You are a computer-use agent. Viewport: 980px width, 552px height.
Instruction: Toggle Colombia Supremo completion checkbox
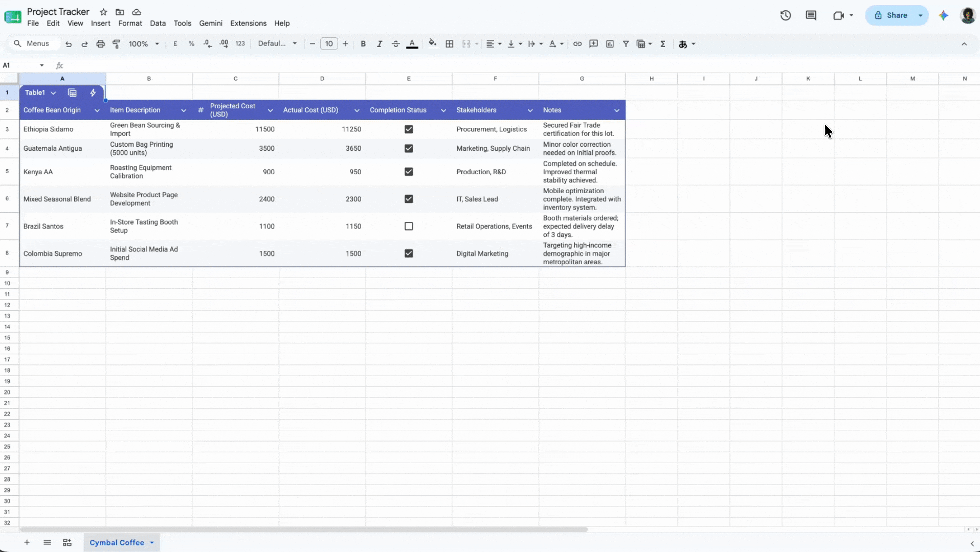point(409,253)
